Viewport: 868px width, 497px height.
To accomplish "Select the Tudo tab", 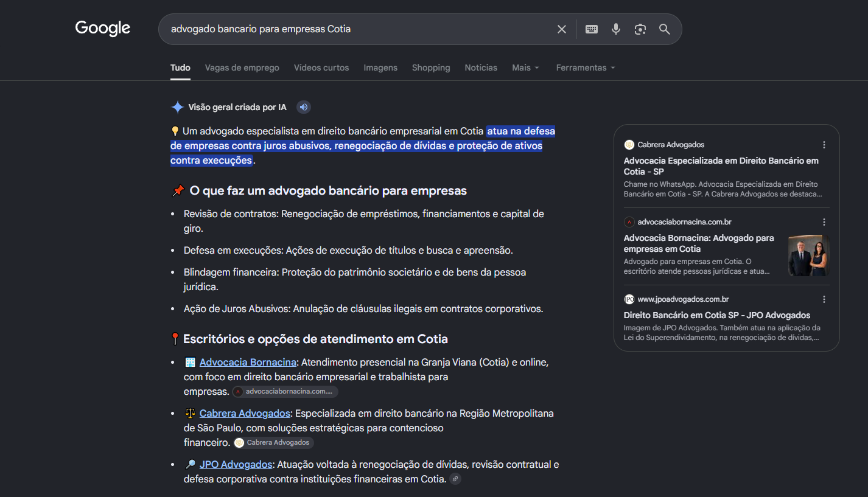I will 180,68.
